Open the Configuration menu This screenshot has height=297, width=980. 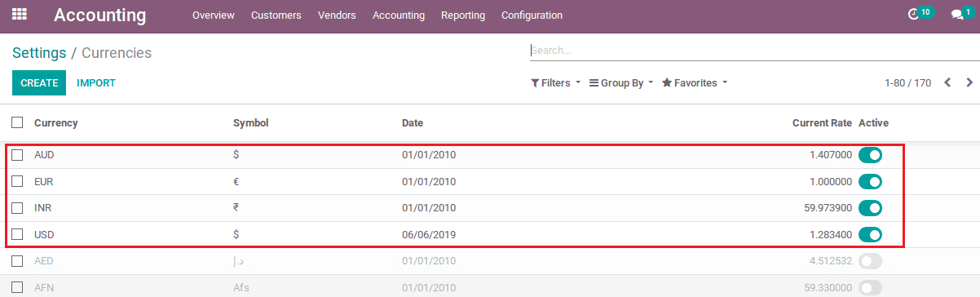point(532,16)
